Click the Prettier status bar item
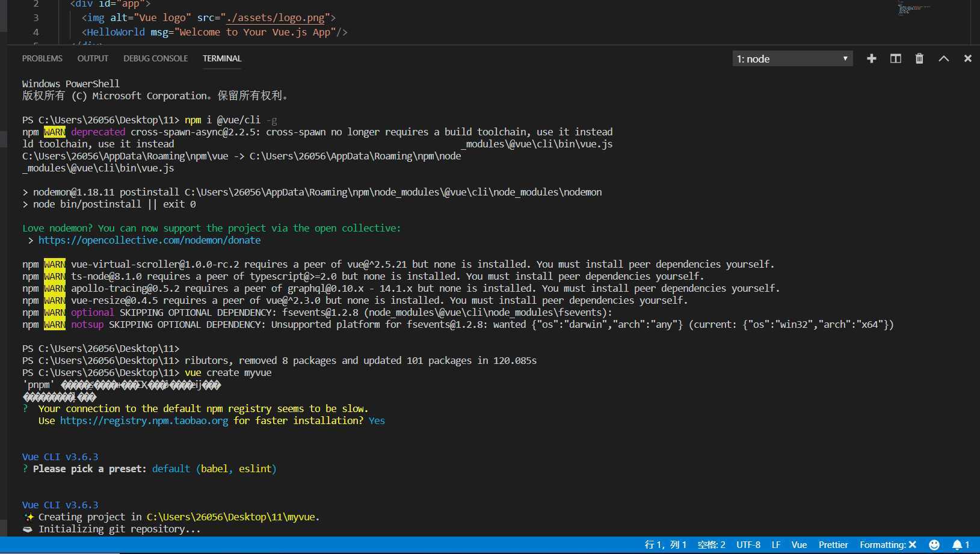 pos(833,545)
